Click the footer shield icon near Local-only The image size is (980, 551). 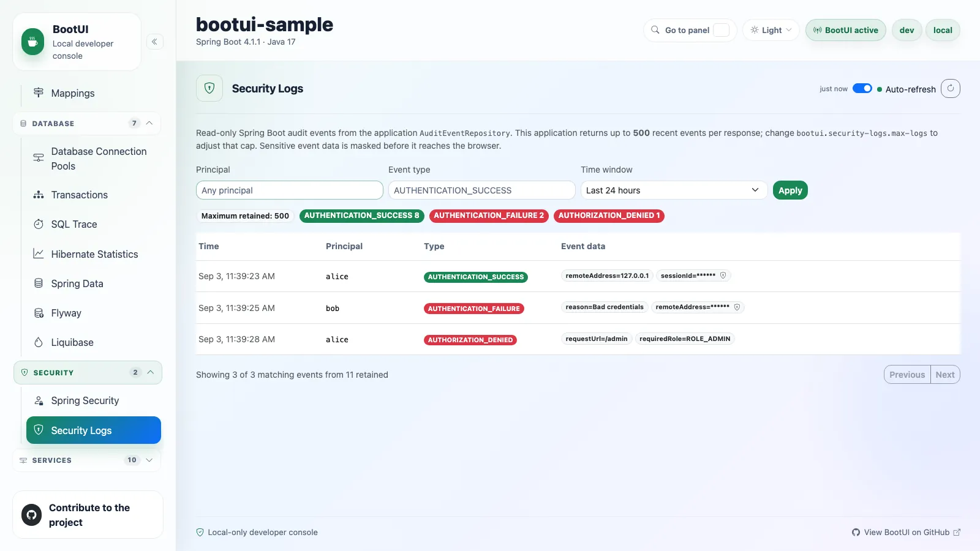point(200,532)
